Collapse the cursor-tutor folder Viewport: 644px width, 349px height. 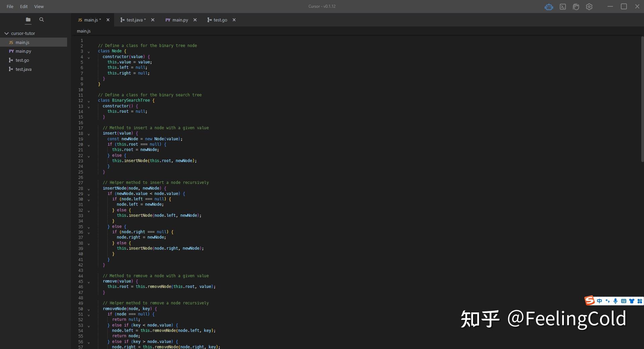[6, 33]
